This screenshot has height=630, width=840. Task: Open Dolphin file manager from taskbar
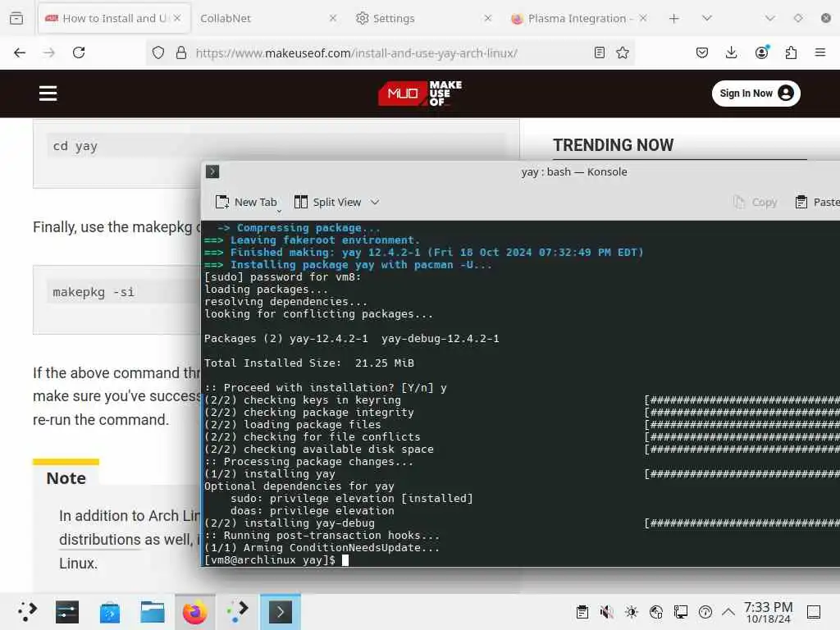coord(152,612)
